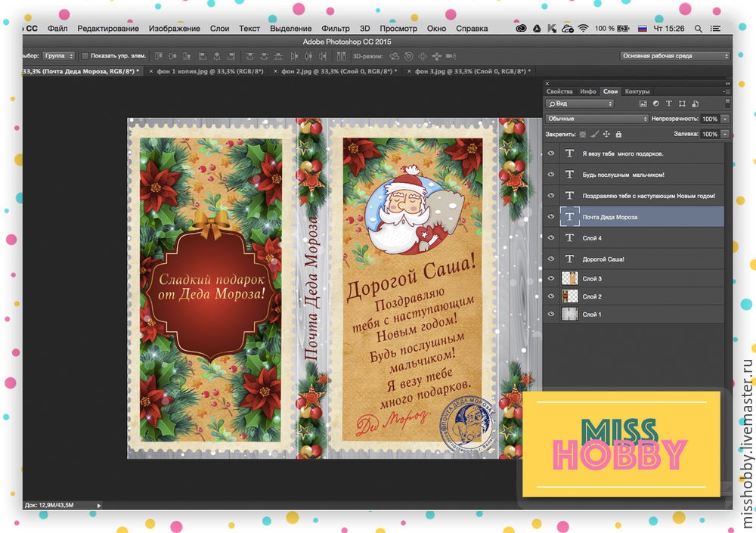The width and height of the screenshot is (756, 533).
Task: Toggle visibility of the 'Слой 1' layer
Action: (x=550, y=314)
